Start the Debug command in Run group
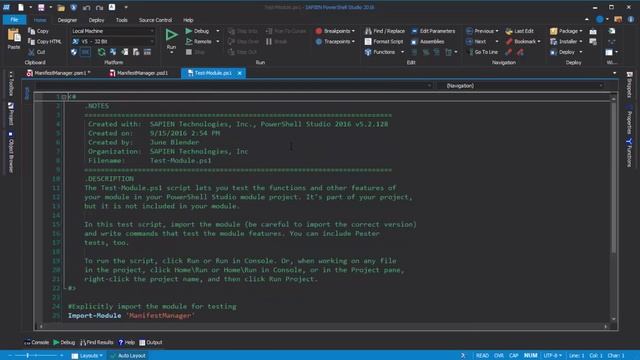The width and height of the screenshot is (640, 360). [197, 31]
